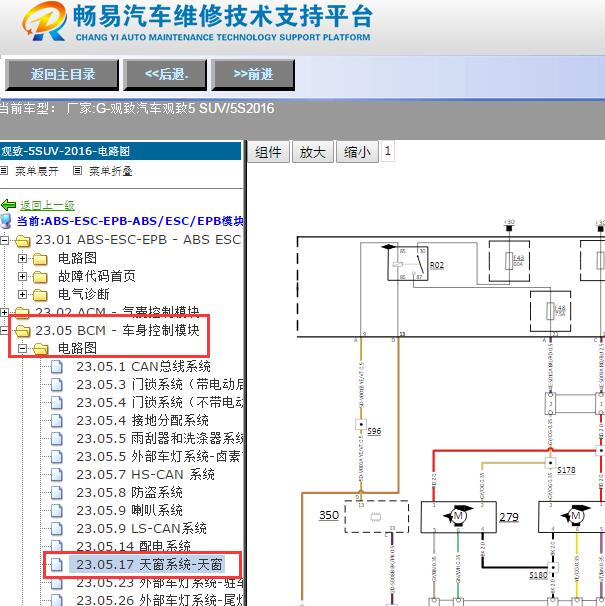Click folder icon of 23.01 ABS-ESC-EPB
The width and height of the screenshot is (605, 606).
click(22, 241)
